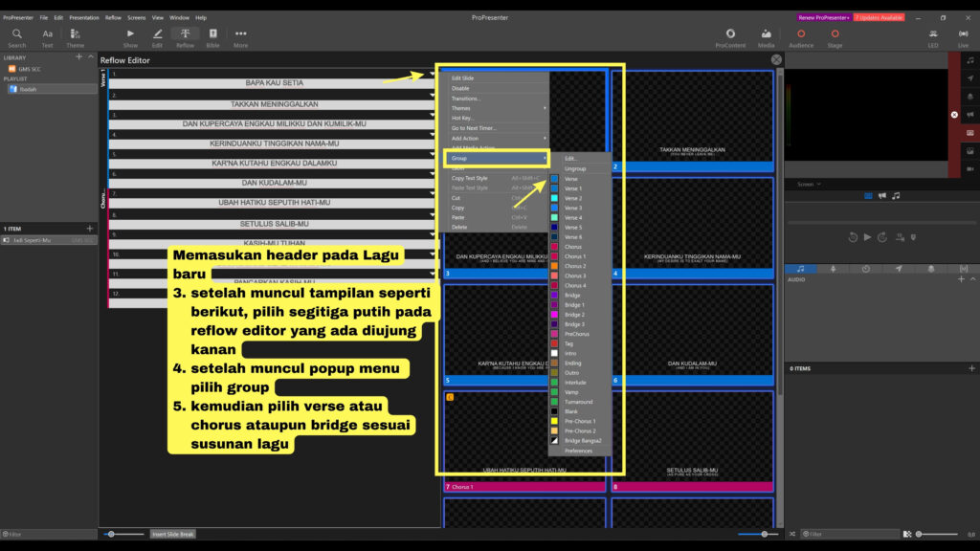Toggle Audience output on
This screenshot has width=980, height=551.
801,37
